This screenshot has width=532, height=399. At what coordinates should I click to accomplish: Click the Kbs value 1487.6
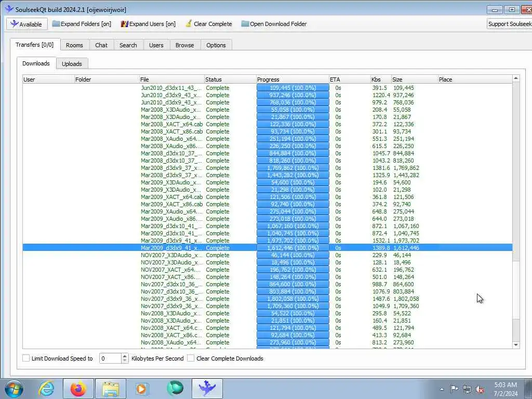(x=381, y=299)
